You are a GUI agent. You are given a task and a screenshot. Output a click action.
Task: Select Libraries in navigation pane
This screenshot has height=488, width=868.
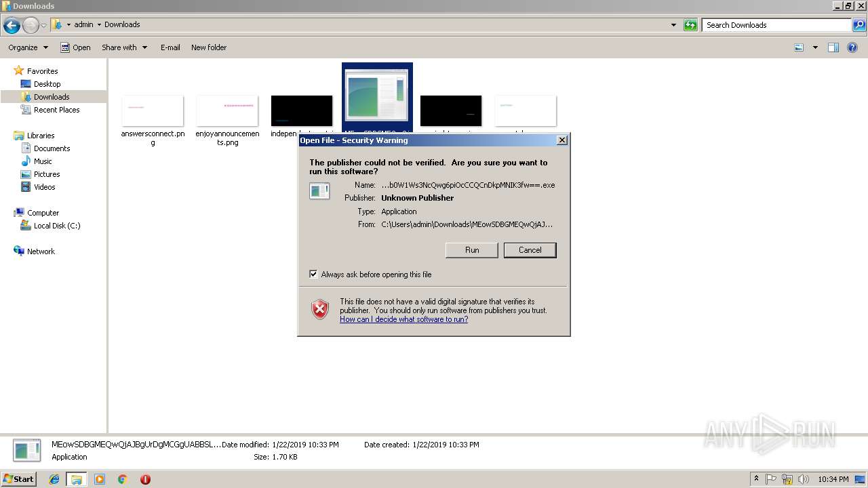(x=41, y=136)
